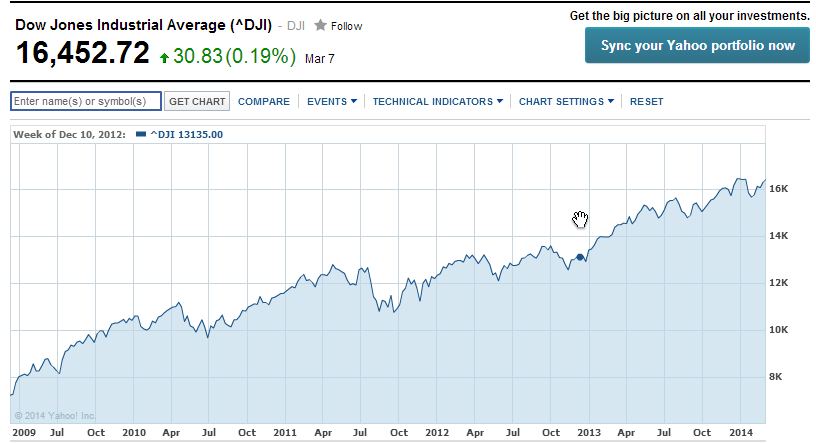816x443 pixels.
Task: Click the ^DJI blue legend color marker
Action: tap(141, 134)
